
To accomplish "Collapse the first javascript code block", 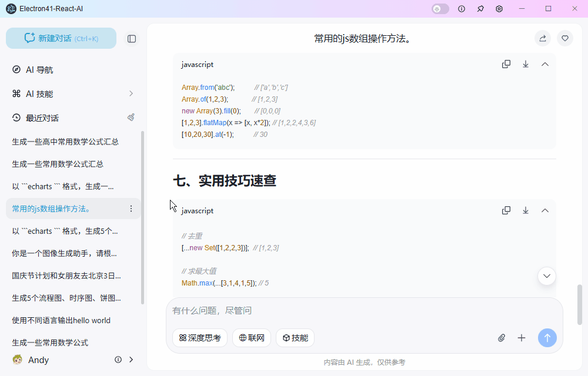I will pyautogui.click(x=545, y=64).
